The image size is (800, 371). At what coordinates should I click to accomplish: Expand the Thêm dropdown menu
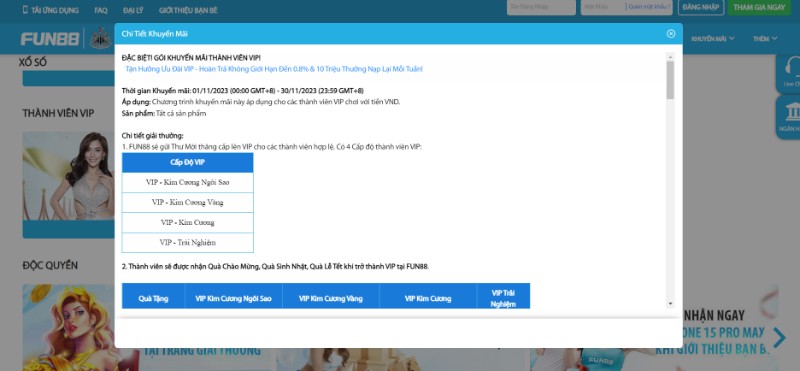tap(765, 38)
